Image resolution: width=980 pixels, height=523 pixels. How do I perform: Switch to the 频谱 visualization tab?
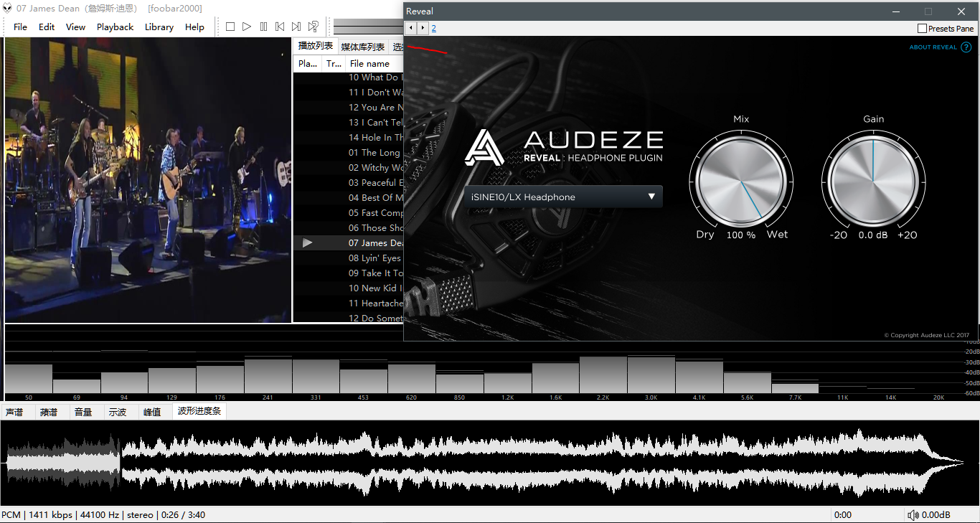tap(49, 412)
